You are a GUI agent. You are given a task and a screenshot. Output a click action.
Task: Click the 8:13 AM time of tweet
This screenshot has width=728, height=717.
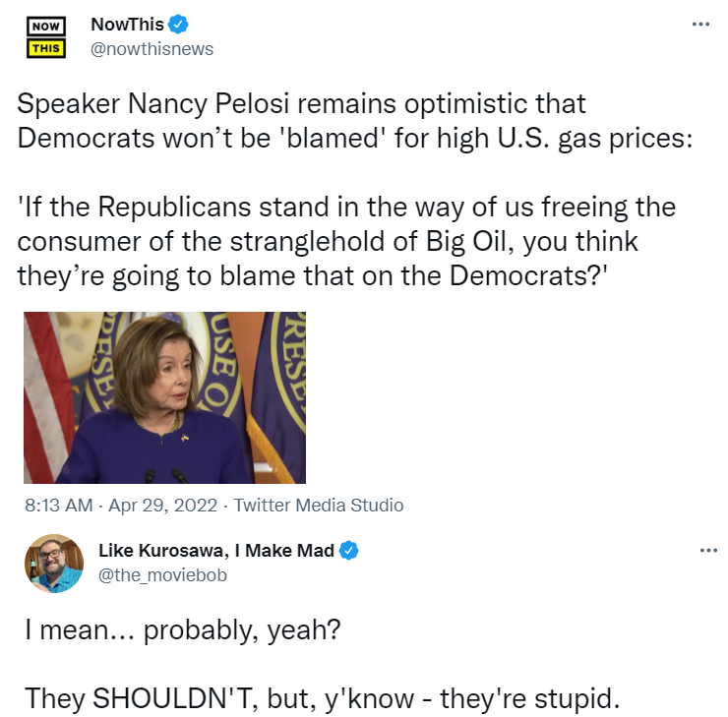pyautogui.click(x=58, y=506)
